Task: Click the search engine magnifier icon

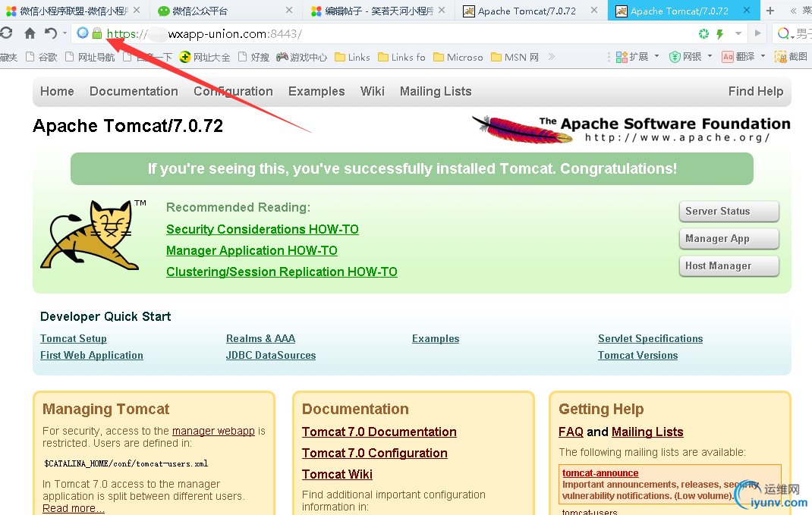Action: point(783,33)
